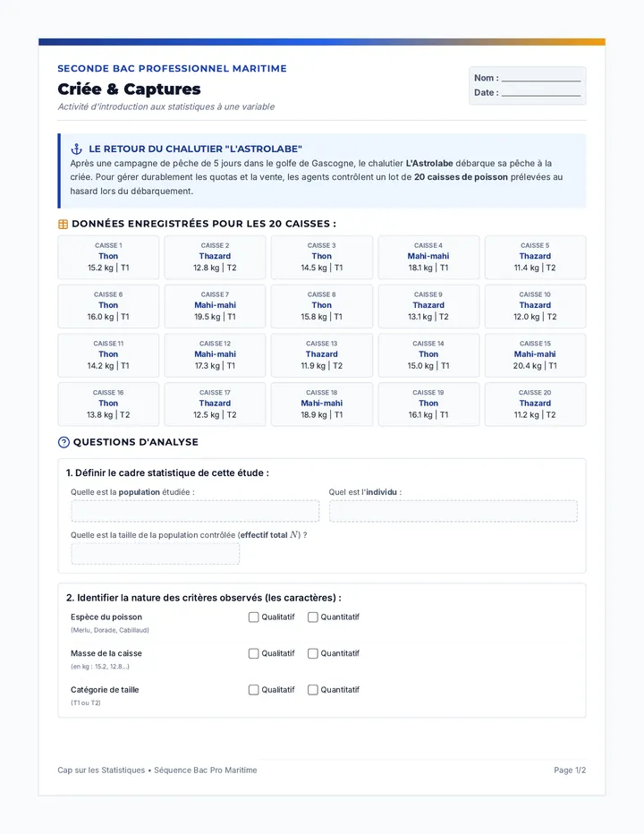644x834 pixels.
Task: Click the effectif total N answer field
Action: [156, 554]
